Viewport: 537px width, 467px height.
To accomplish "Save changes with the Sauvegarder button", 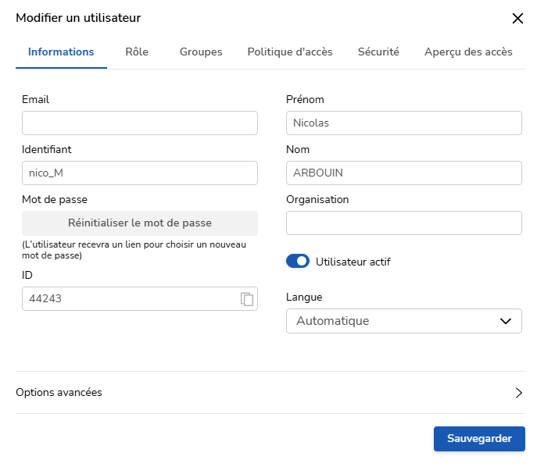I will coord(479,439).
